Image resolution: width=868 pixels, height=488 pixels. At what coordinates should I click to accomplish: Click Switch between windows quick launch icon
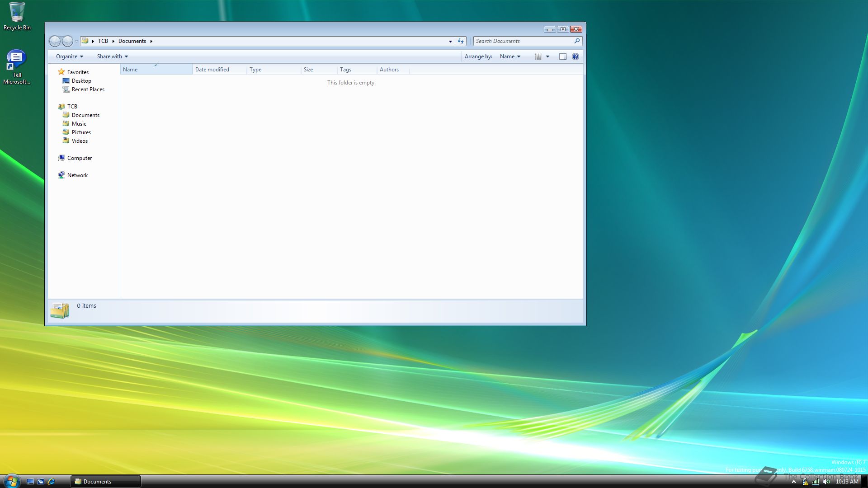(41, 482)
